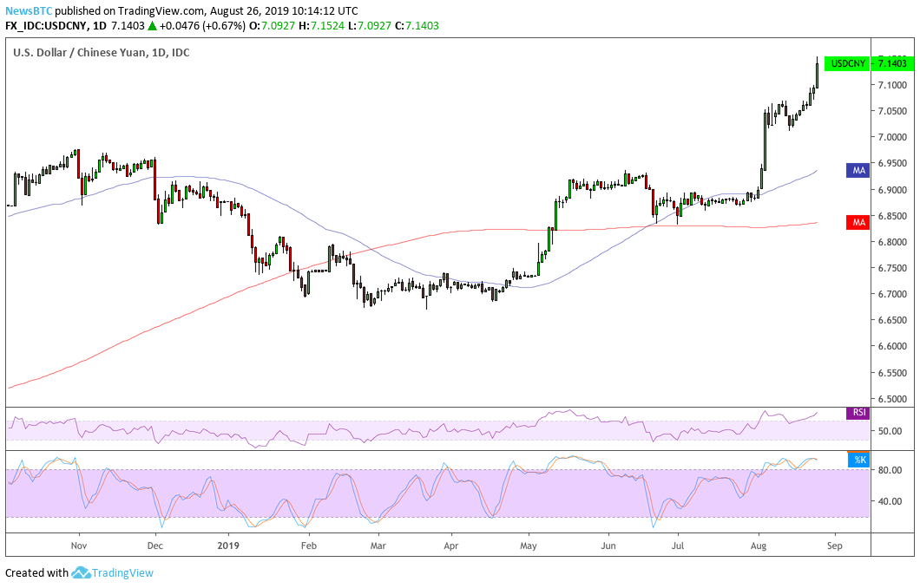Click the 6.8500 price axis value

click(x=892, y=216)
